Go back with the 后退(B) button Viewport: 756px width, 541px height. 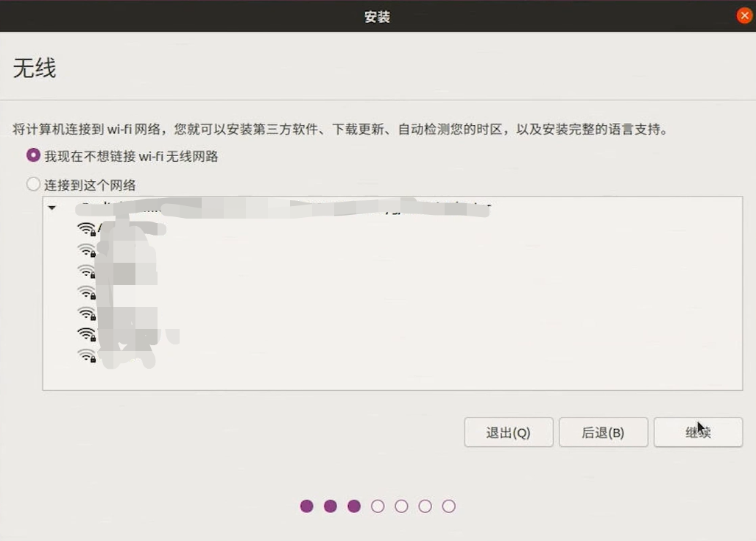603,432
